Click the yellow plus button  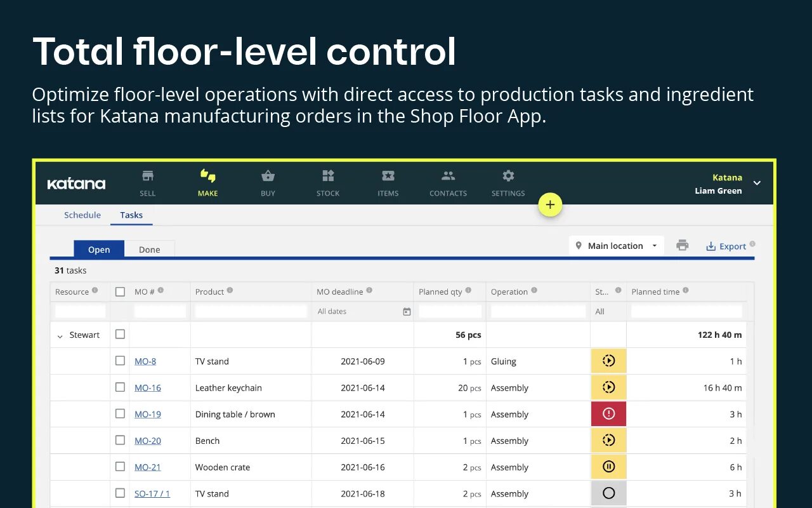tap(550, 204)
